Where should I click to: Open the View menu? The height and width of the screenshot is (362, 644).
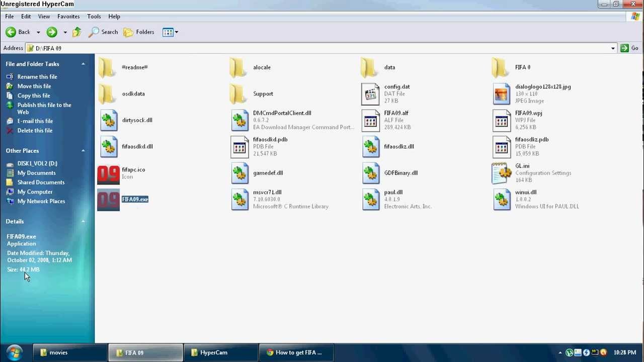pos(44,17)
